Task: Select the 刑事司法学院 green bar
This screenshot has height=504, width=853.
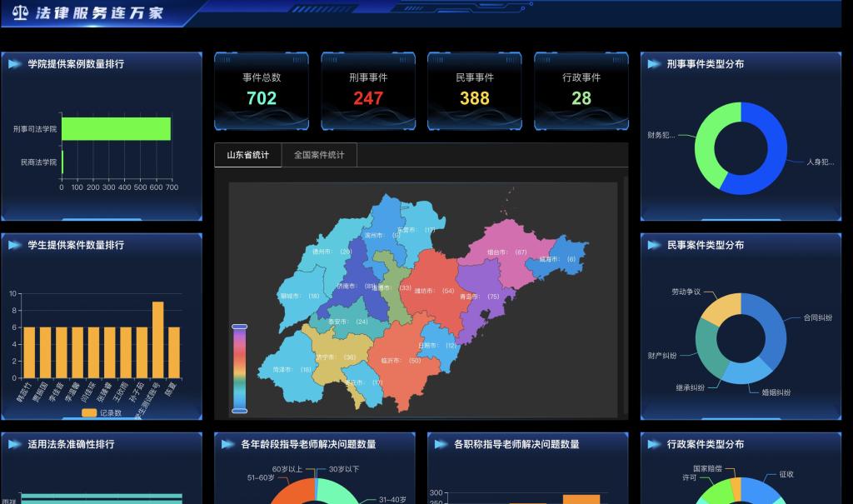Action: click(116, 129)
